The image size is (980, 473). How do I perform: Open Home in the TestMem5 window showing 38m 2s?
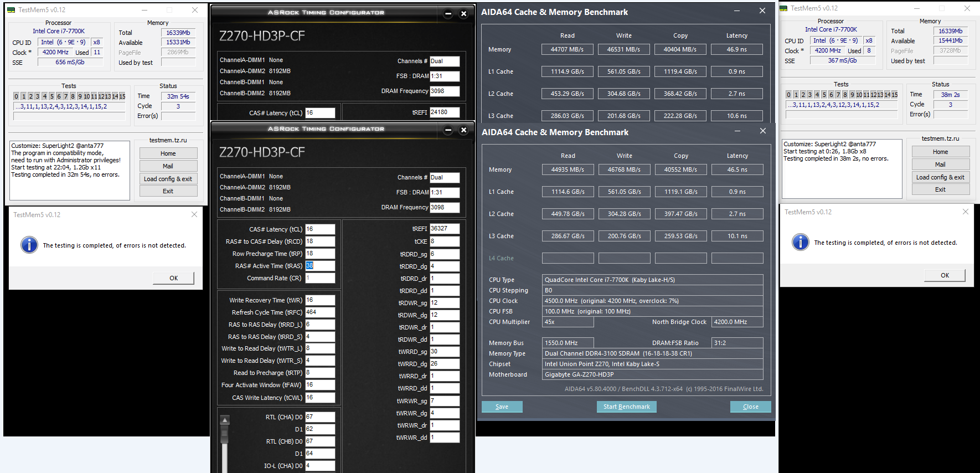pyautogui.click(x=941, y=152)
